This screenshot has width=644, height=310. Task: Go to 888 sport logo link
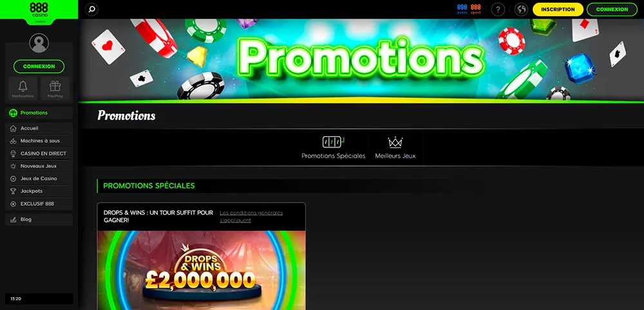point(476,9)
